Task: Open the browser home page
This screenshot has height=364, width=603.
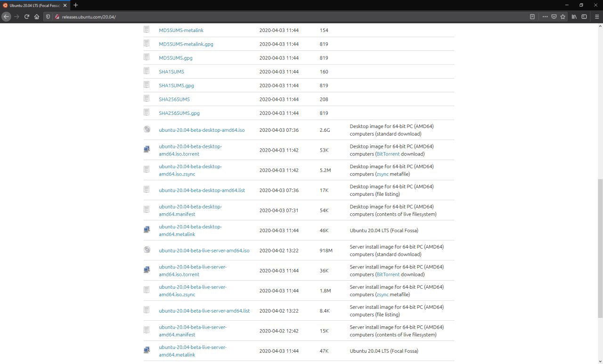Action: coord(37,16)
